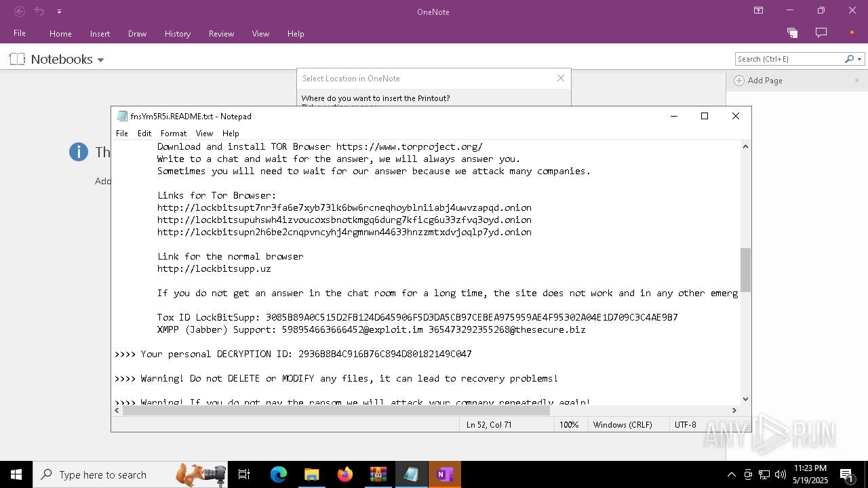This screenshot has width=868, height=488.
Task: Click Notepad vertical scrollbar thumb
Action: [x=745, y=270]
